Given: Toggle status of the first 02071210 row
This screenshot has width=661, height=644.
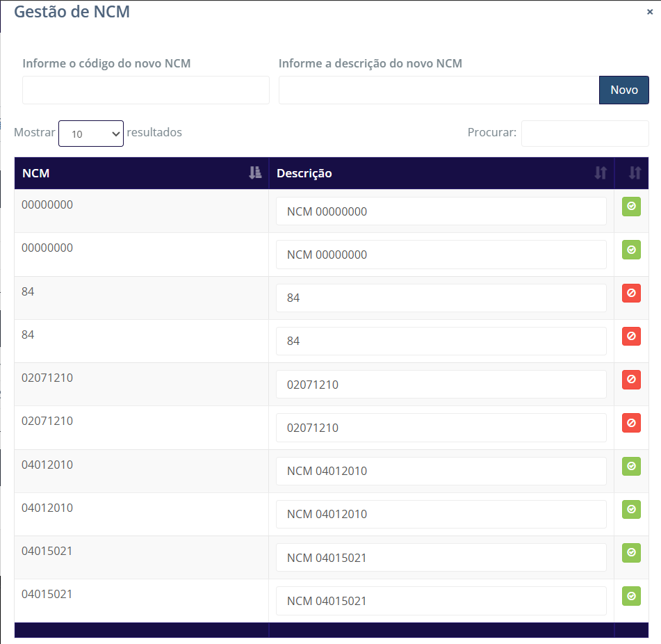Looking at the screenshot, I should pyautogui.click(x=631, y=380).
